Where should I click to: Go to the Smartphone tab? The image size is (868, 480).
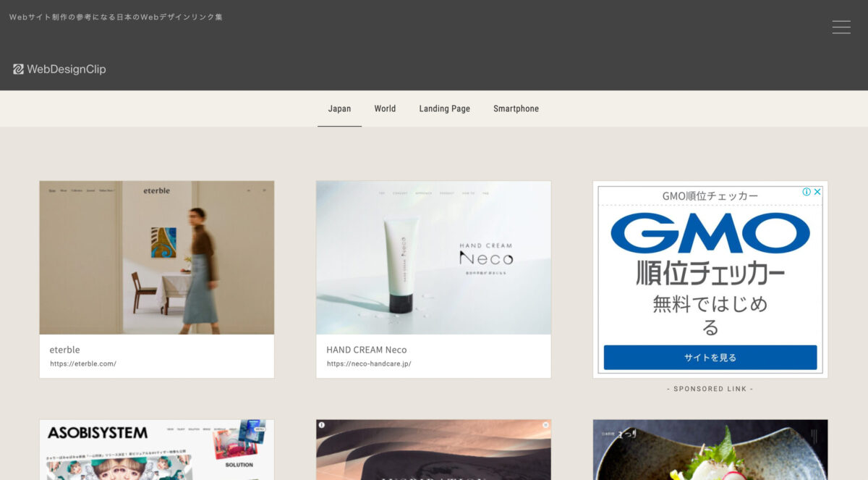[x=516, y=109]
